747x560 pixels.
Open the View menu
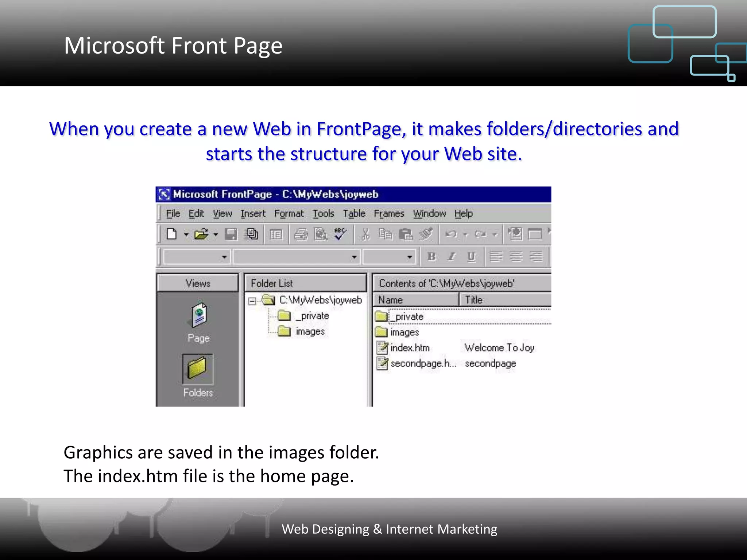click(222, 214)
